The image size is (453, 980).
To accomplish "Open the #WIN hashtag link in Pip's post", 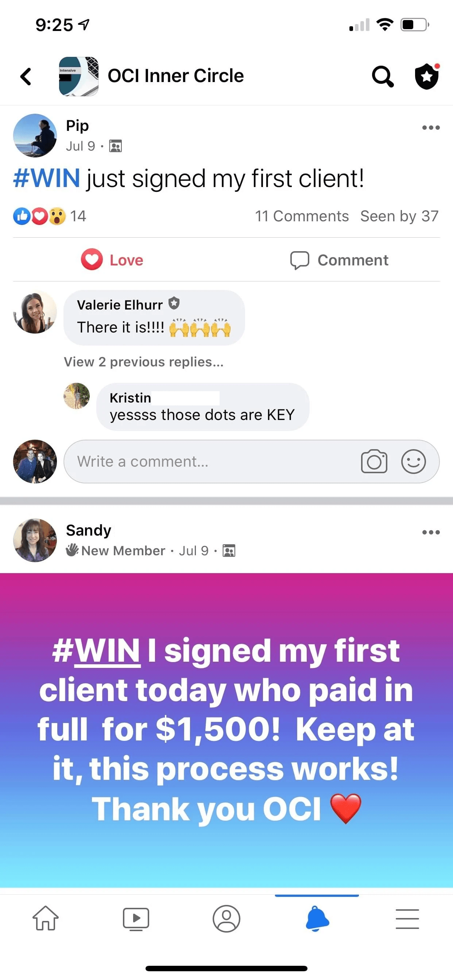I will [x=46, y=178].
